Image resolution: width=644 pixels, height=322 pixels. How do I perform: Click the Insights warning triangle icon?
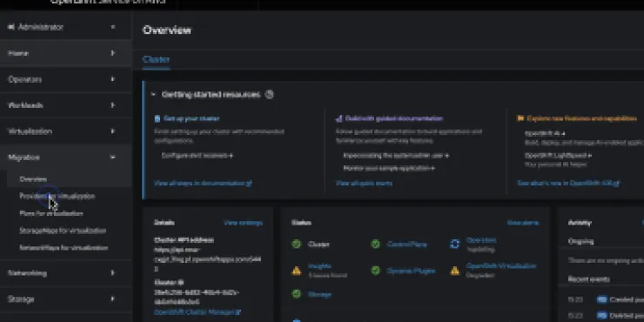pos(296,271)
